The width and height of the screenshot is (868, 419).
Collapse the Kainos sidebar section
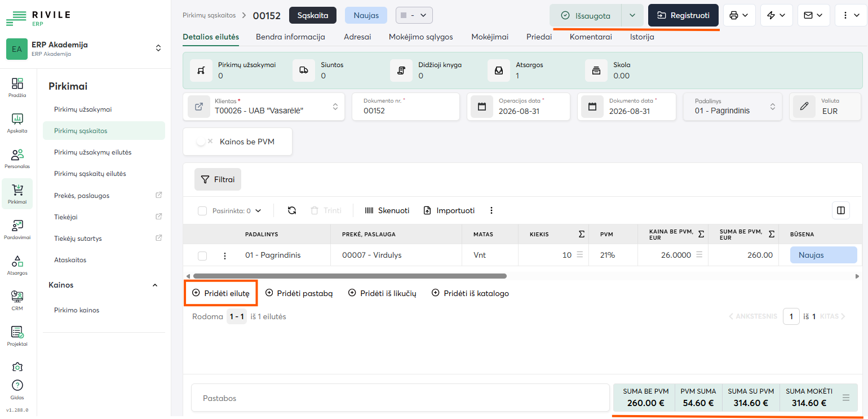tap(155, 285)
